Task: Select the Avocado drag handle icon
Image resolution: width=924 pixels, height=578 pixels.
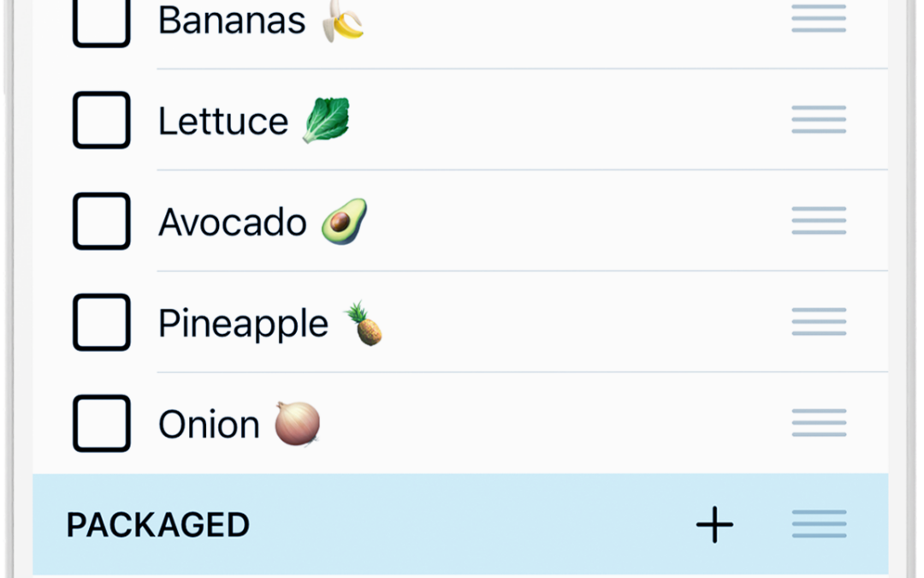Action: coord(819,221)
